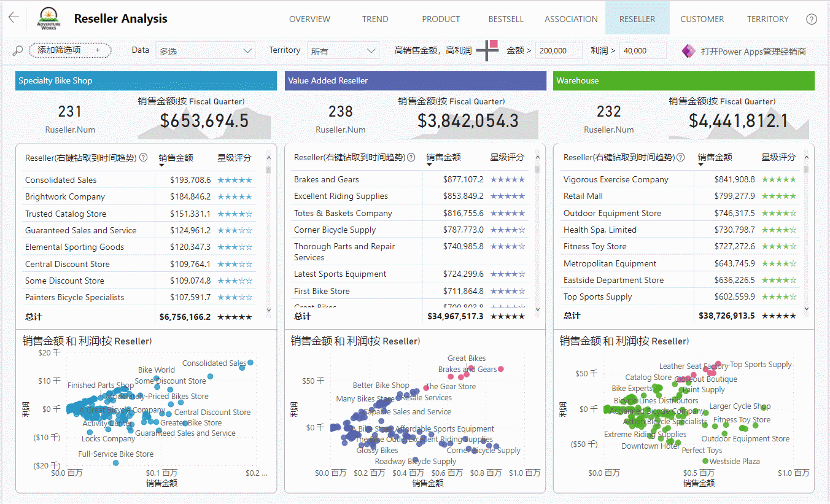Switch to the PRODUCT tab

coord(441,19)
